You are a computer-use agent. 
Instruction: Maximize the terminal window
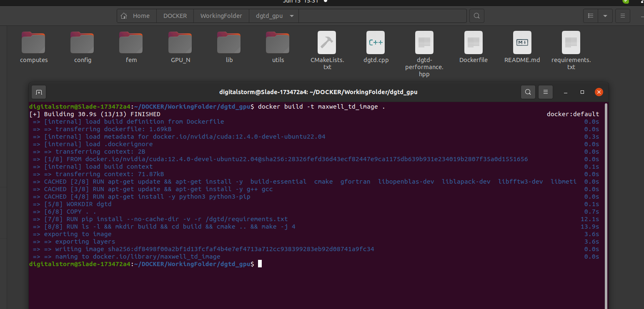[582, 92]
